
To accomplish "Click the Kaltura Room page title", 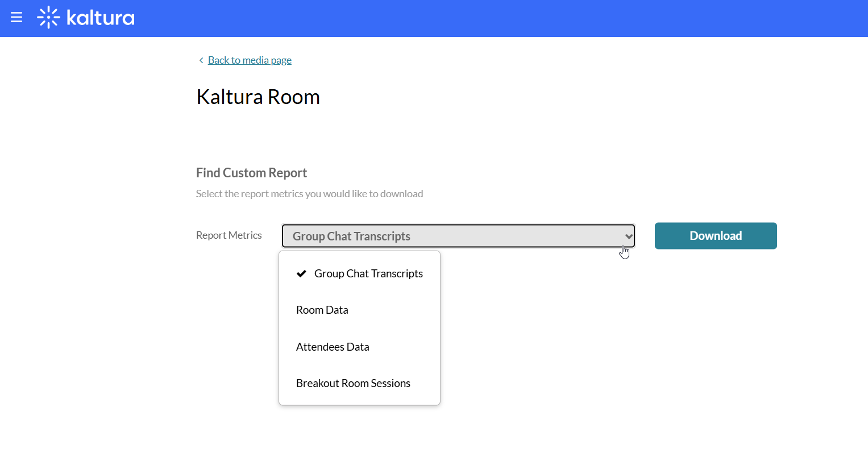I will coord(258,97).
